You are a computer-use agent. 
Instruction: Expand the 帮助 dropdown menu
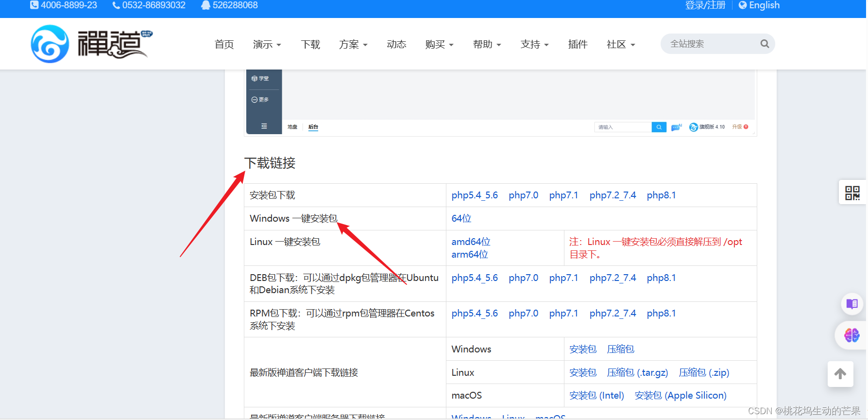click(487, 44)
